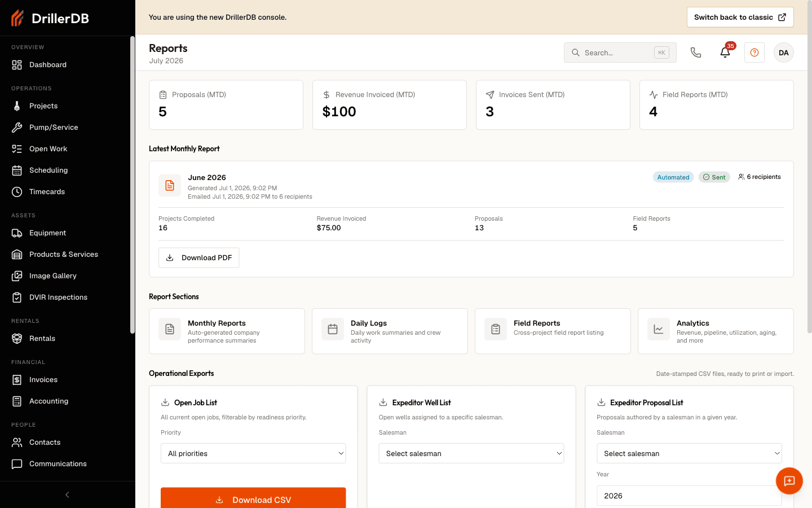Click the Daily Logs calendar icon
This screenshot has height=508, width=812.
tap(333, 329)
